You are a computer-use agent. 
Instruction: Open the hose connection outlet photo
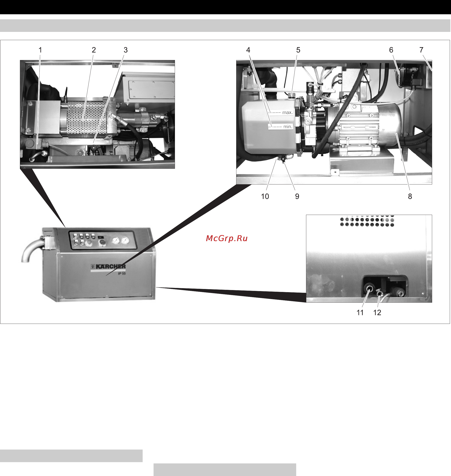tap(369, 259)
